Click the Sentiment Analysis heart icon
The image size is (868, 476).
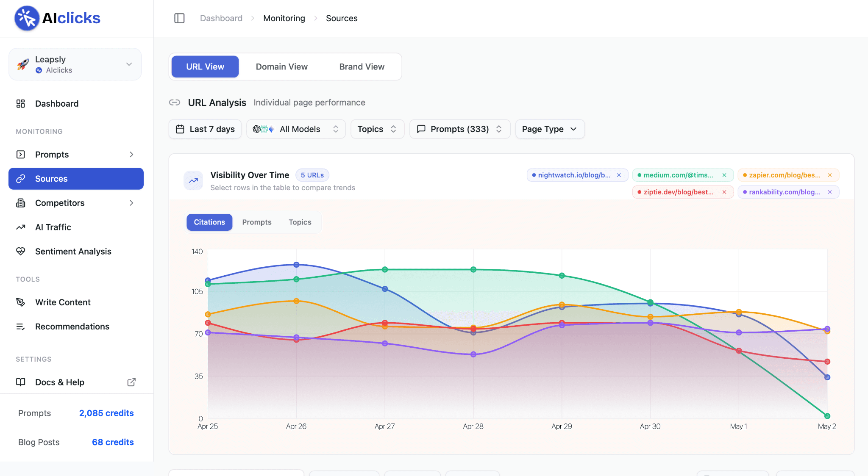pyautogui.click(x=20, y=252)
